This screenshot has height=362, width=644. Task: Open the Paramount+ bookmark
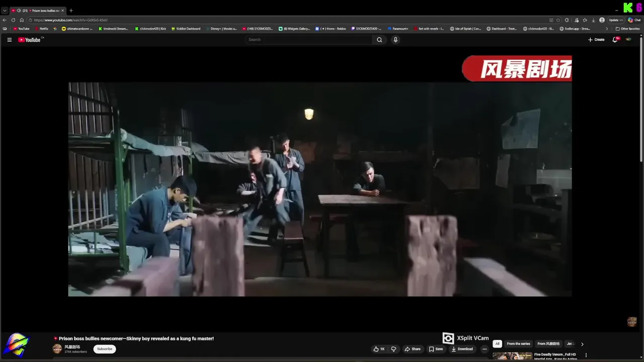click(398, 29)
